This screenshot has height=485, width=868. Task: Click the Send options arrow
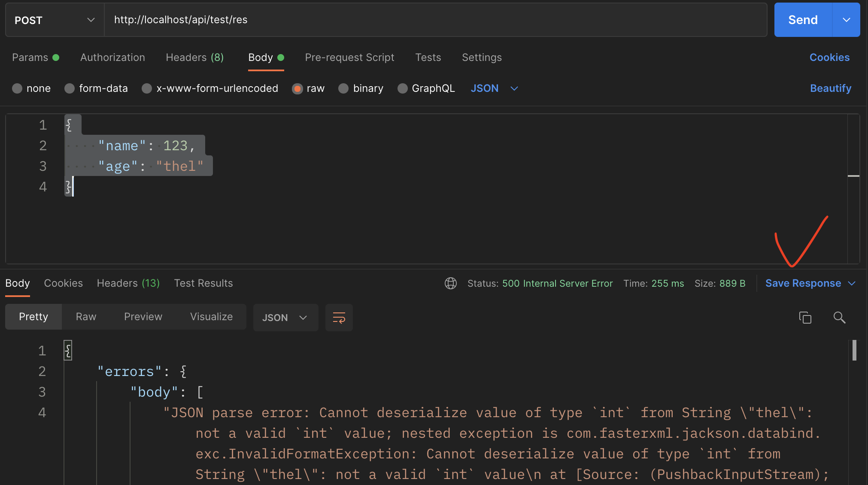846,20
